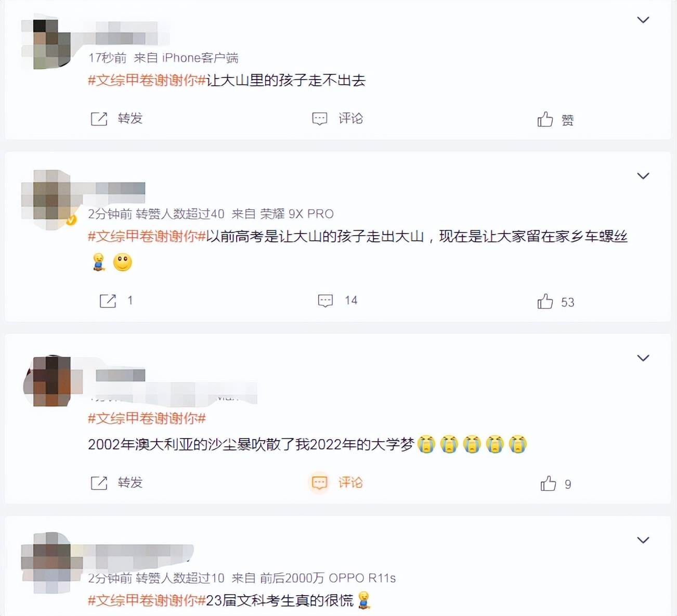Viewport: 677px width, 616px height.
Task: Expand the third post's chevron menu
Action: (x=643, y=358)
